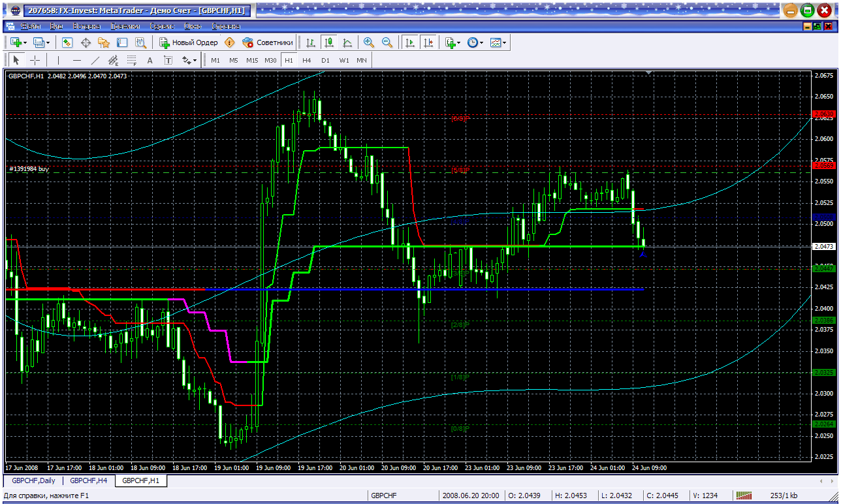The image size is (841, 504).
Task: Select the arrow cursor tool
Action: [x=16, y=60]
